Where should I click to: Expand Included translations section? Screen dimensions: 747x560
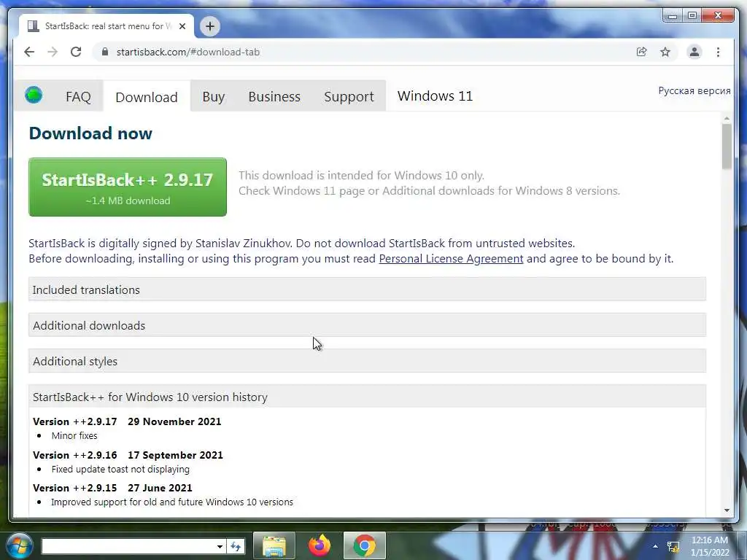click(368, 289)
